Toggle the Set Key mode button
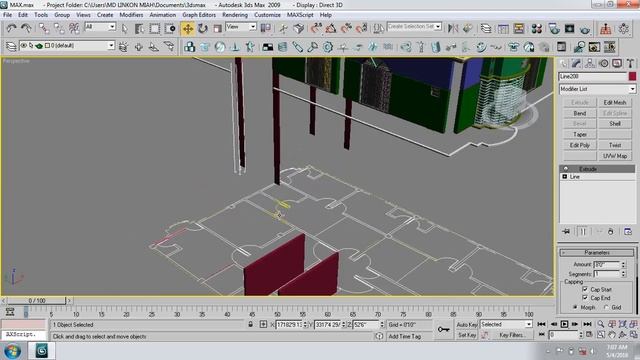The height and width of the screenshot is (360, 640). click(x=467, y=335)
